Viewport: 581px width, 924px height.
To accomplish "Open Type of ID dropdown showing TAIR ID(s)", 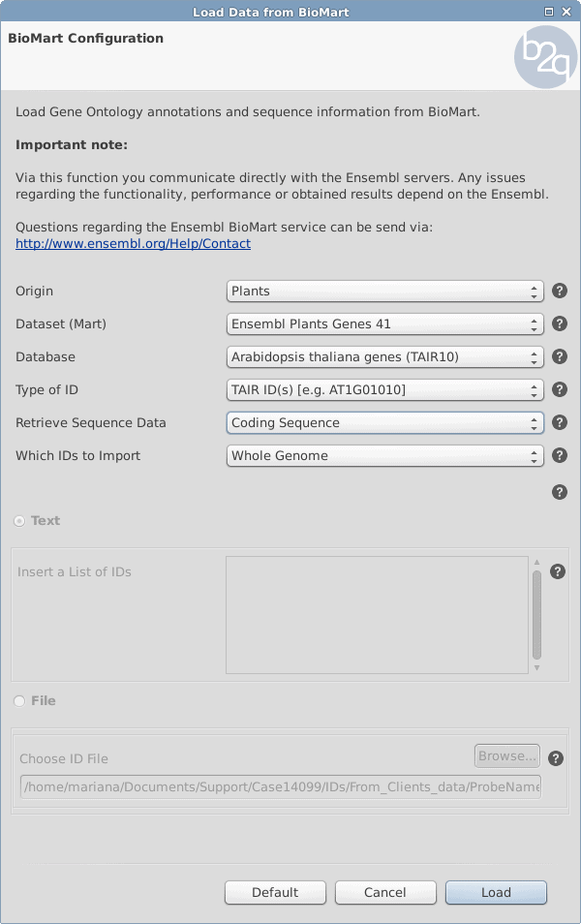I will coord(384,390).
